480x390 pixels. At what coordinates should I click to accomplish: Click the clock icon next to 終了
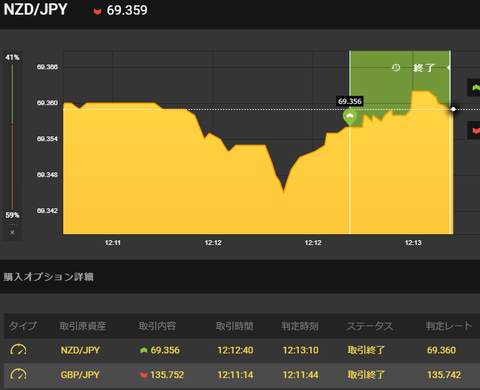[x=396, y=68]
